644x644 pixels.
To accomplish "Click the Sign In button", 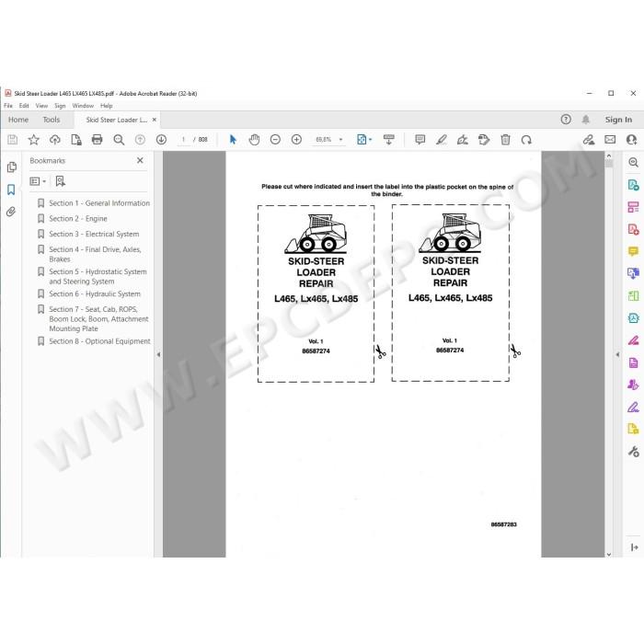I will point(618,120).
